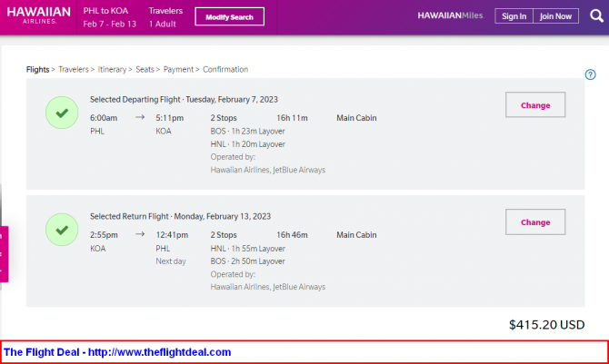Click the 16h 46m duration text
The width and height of the screenshot is (609, 364).
click(x=292, y=235)
